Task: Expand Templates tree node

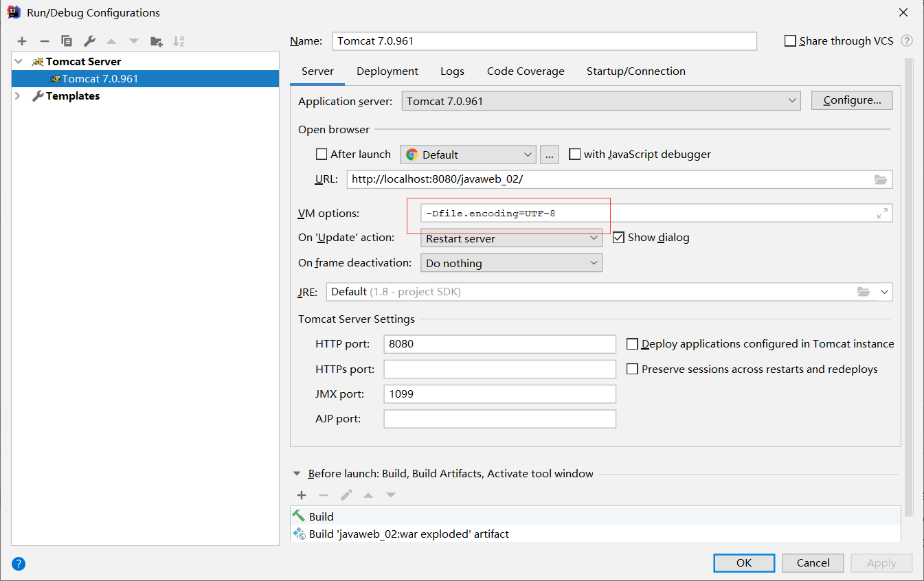Action: 19,96
